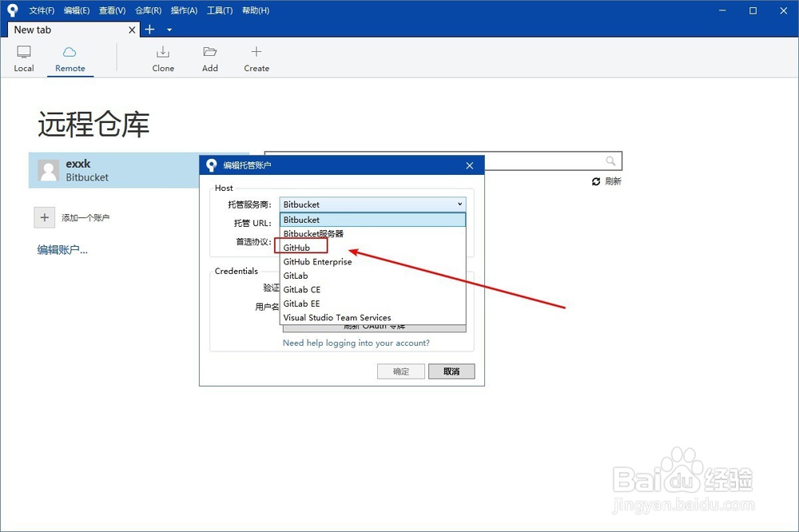Click the 确定 button
Image resolution: width=799 pixels, height=532 pixels.
coord(401,371)
